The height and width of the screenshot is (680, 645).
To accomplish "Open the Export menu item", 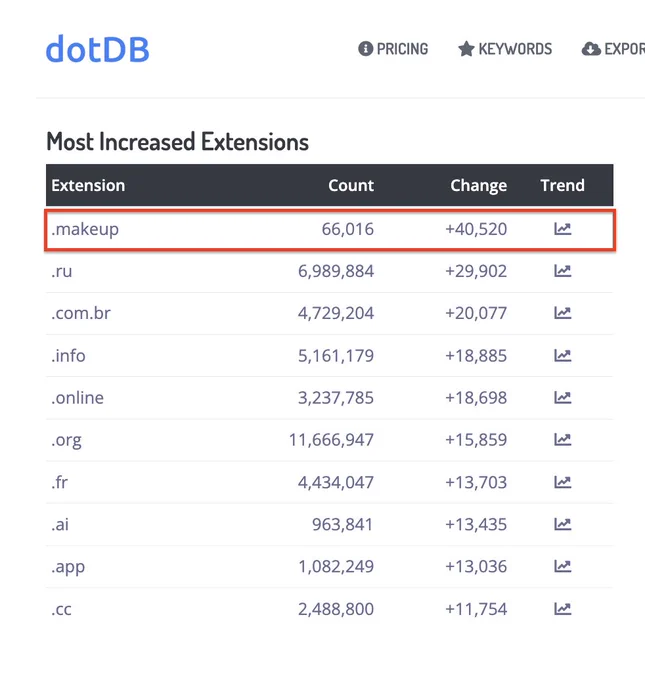I will 613,49.
